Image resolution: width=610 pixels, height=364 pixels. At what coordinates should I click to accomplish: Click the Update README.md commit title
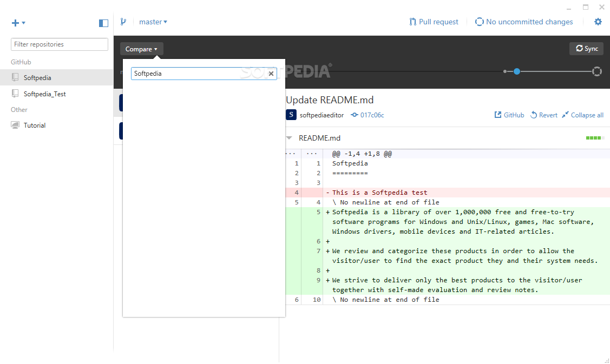tap(330, 100)
